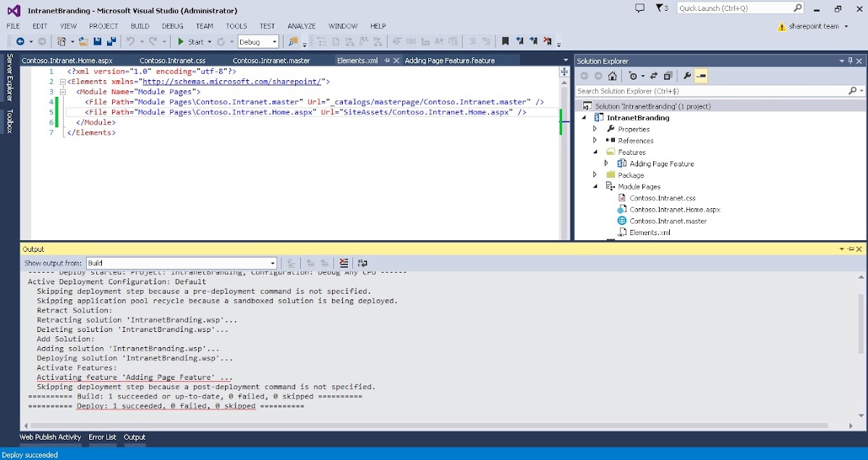Click the New Project toolbar icon
The height and width of the screenshot is (460, 868).
click(x=61, y=42)
